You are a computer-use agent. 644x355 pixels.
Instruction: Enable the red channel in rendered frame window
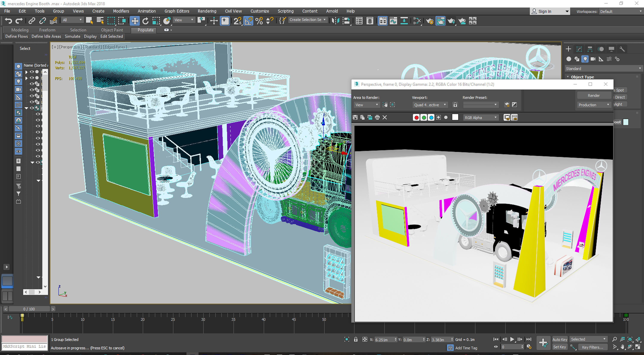pos(416,117)
